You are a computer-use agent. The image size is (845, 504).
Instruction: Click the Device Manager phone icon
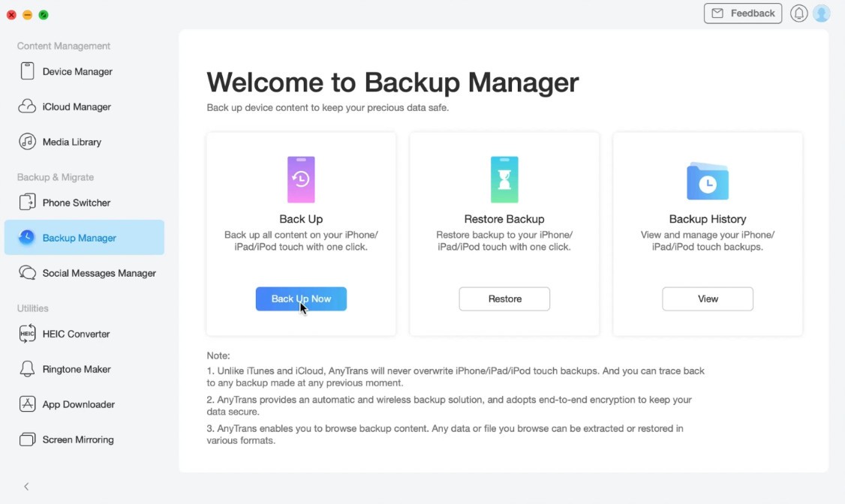point(28,71)
